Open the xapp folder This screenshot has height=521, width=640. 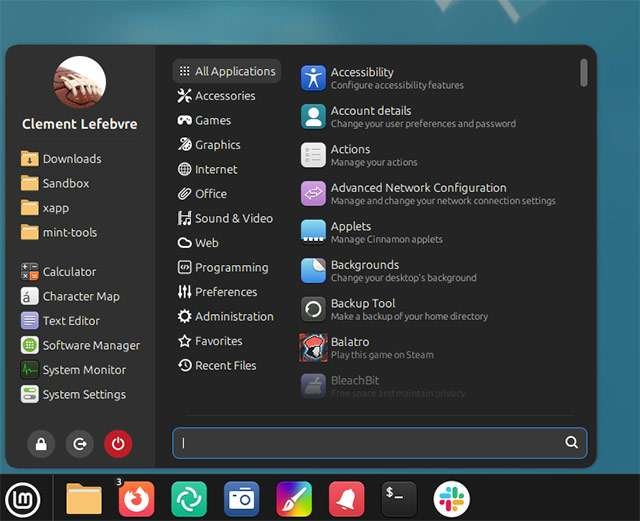(45, 207)
